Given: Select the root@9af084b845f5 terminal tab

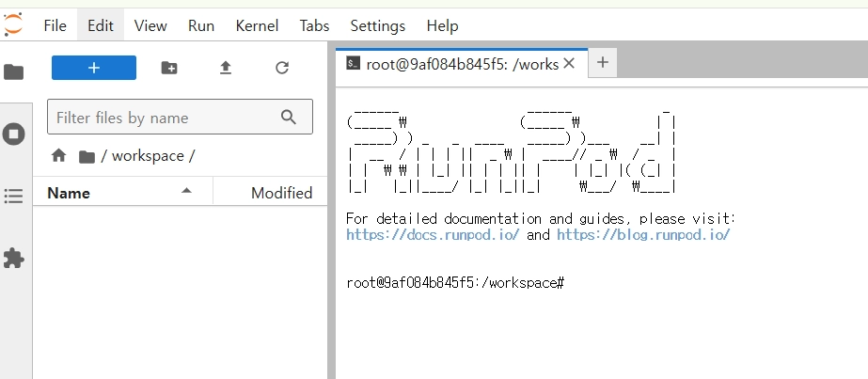Looking at the screenshot, I should (x=462, y=64).
